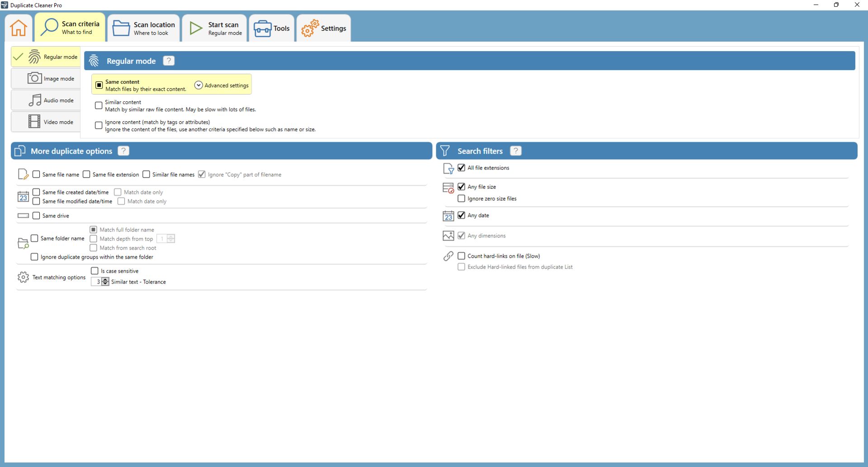Click the Text matching options label
The height and width of the screenshot is (467, 868).
tap(59, 277)
